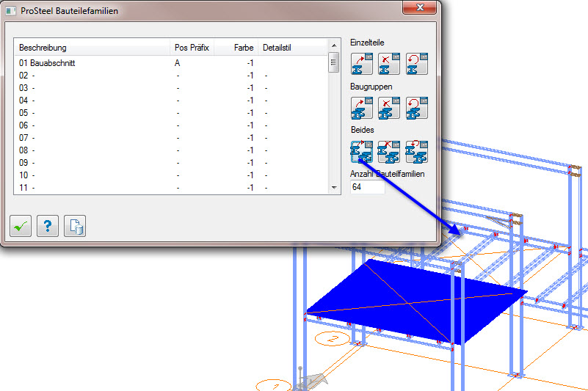Click Farbe value '-1' in row 05

pos(250,113)
